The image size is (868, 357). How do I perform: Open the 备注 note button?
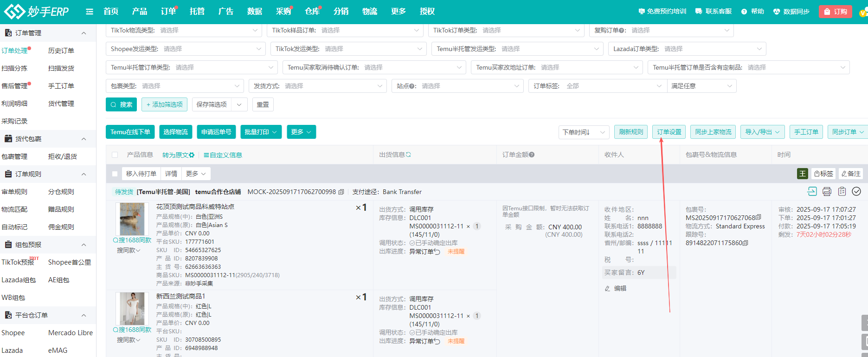click(x=851, y=174)
